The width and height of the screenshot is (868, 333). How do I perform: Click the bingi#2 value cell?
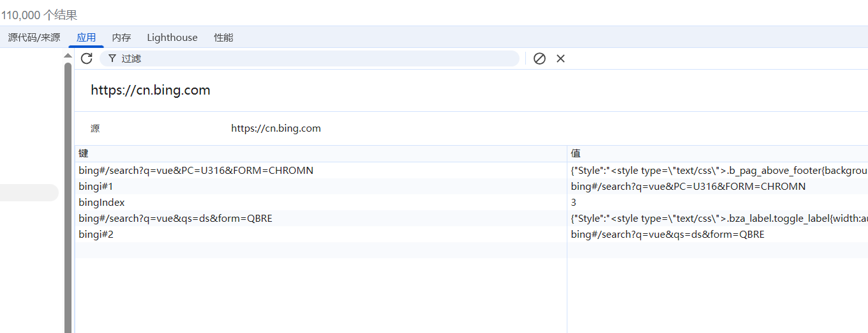pos(717,235)
